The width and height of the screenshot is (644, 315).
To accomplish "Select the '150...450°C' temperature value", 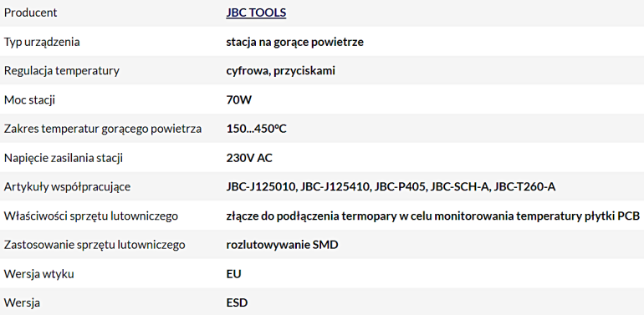I will [x=256, y=130].
